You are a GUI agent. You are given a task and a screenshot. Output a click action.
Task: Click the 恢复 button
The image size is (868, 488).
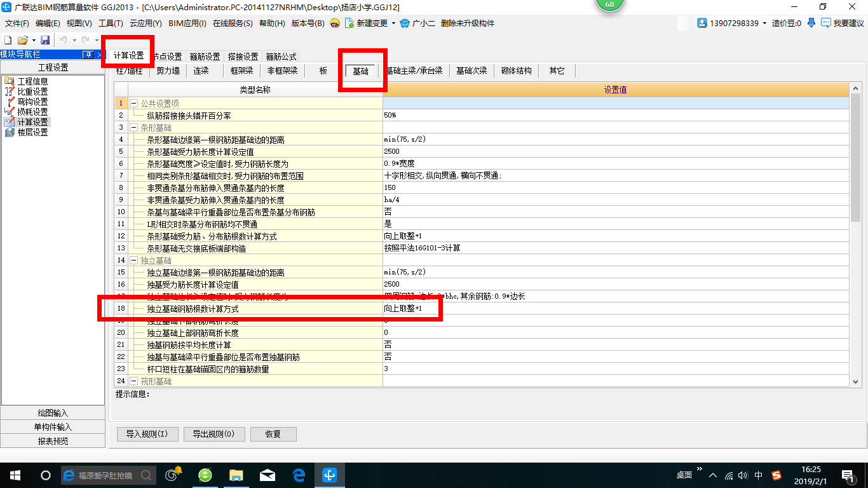(x=273, y=435)
